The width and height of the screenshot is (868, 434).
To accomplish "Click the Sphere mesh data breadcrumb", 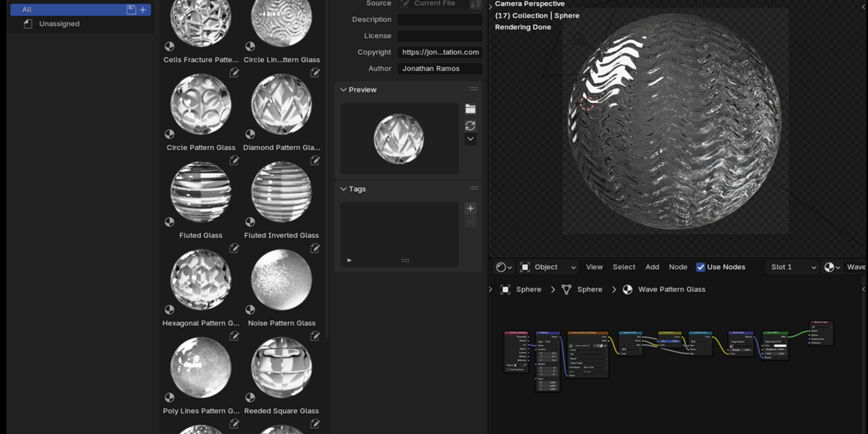I will tap(582, 289).
